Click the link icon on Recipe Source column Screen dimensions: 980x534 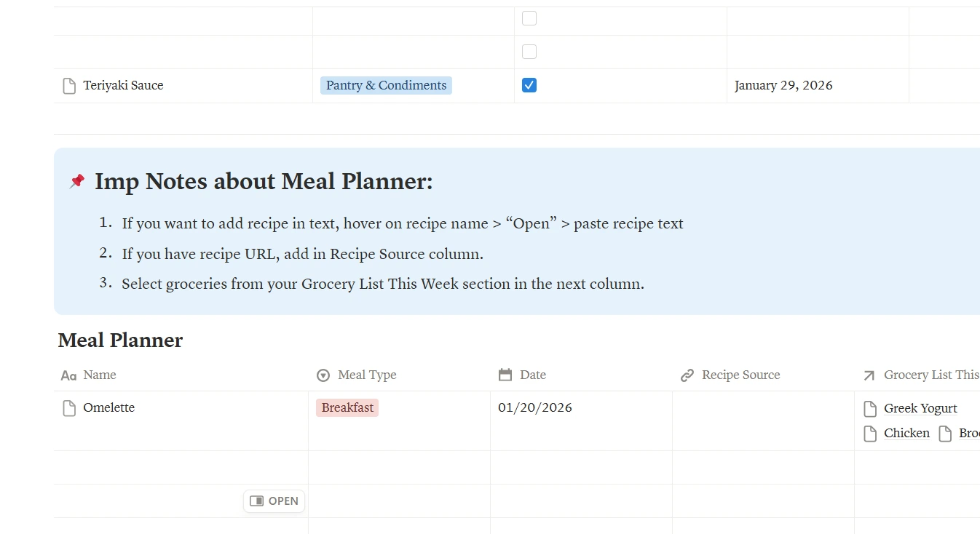tap(687, 375)
